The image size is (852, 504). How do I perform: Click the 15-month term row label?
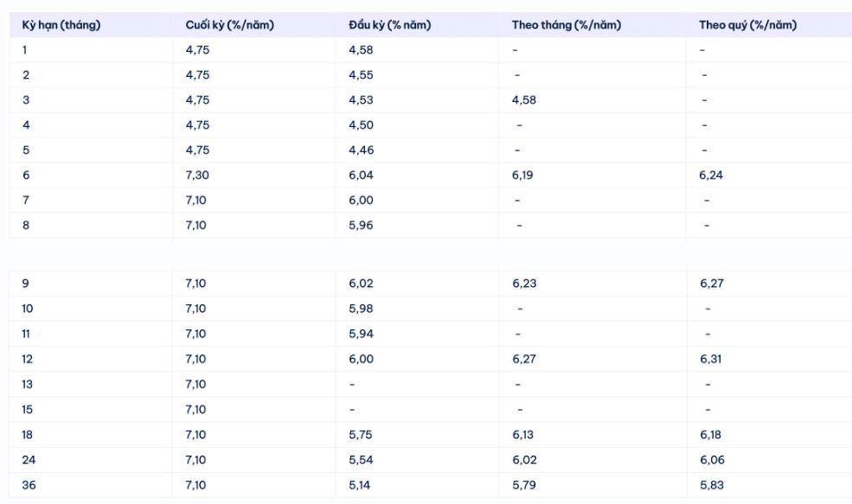(29, 410)
